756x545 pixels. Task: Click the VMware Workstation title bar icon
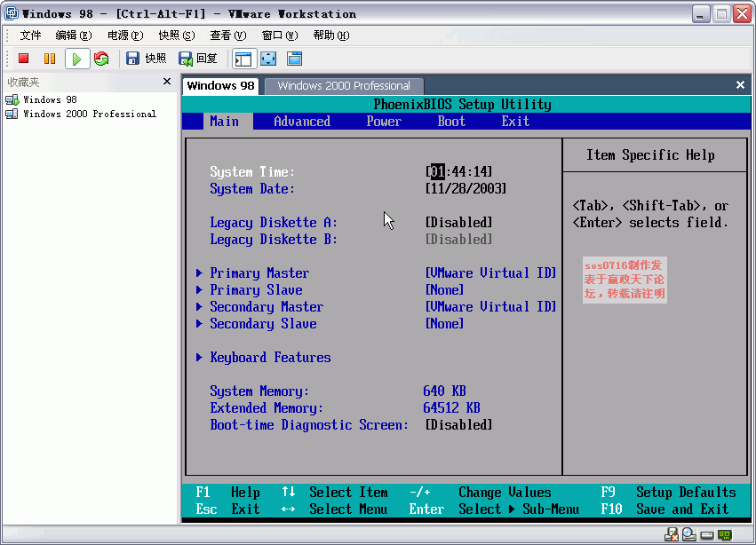[x=11, y=13]
